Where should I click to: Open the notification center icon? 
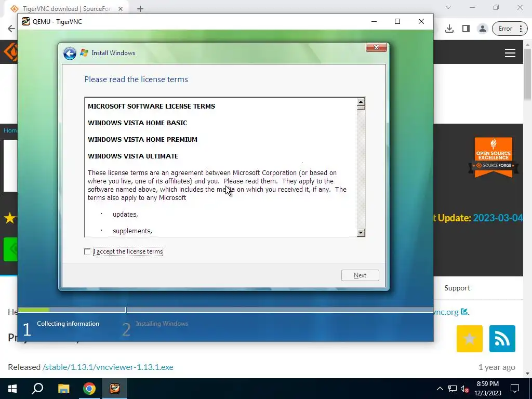click(515, 389)
